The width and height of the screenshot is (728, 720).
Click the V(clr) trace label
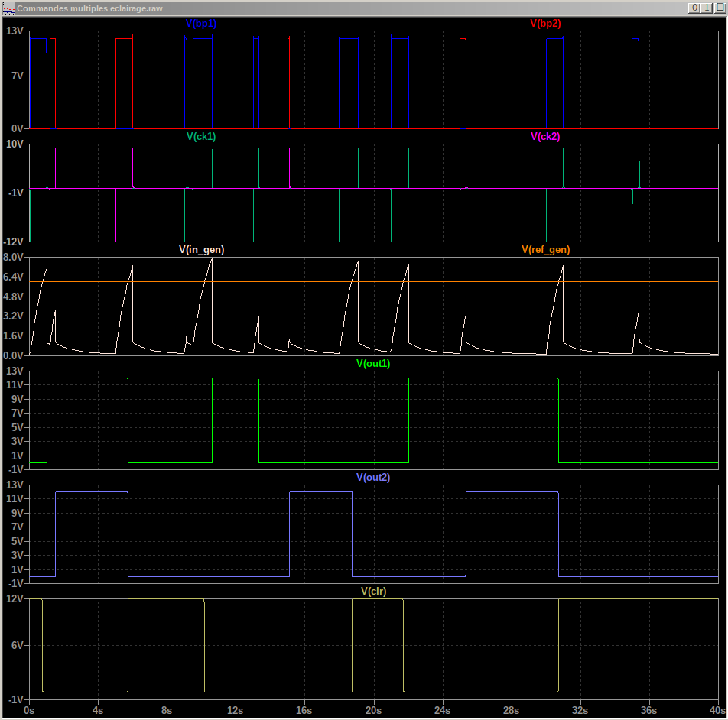pos(373,592)
